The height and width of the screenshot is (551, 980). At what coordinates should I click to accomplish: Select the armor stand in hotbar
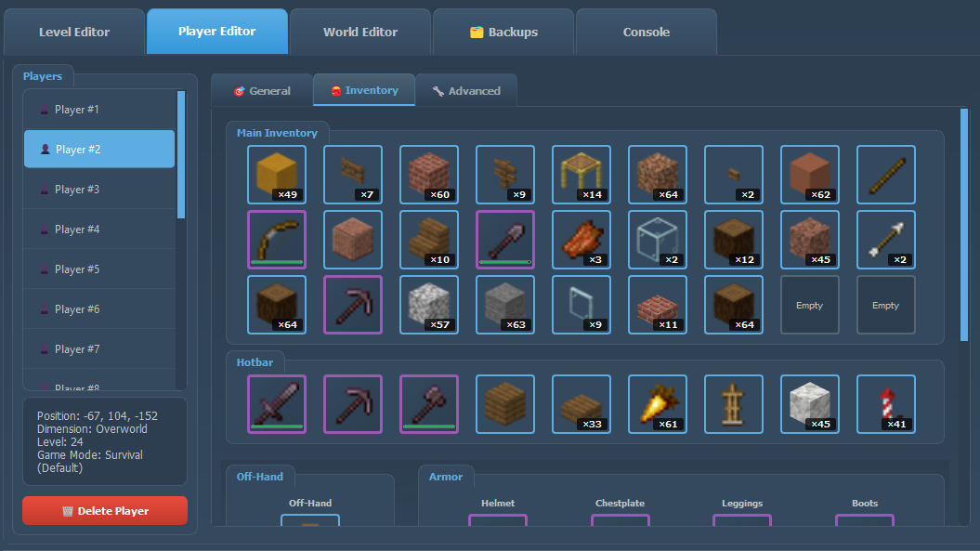(734, 404)
